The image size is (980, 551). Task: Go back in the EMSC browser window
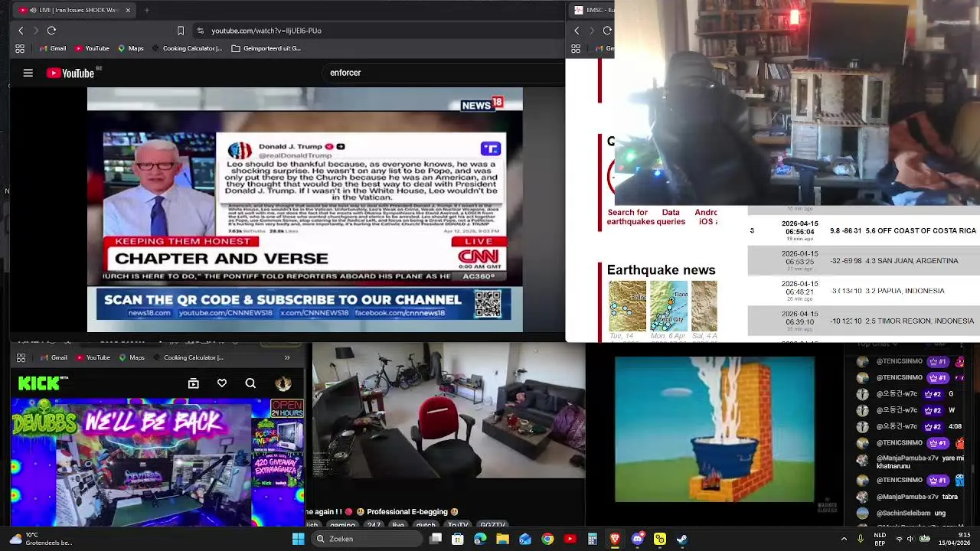[x=577, y=31]
